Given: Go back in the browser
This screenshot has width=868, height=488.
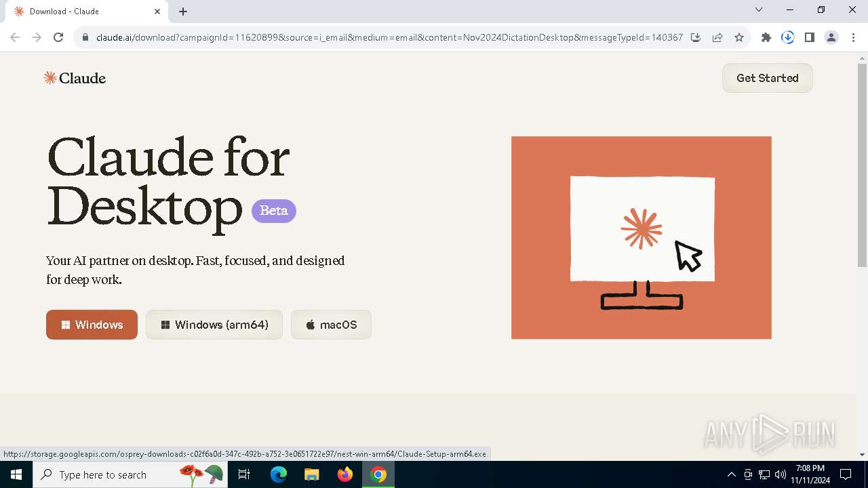Looking at the screenshot, I should (x=15, y=37).
